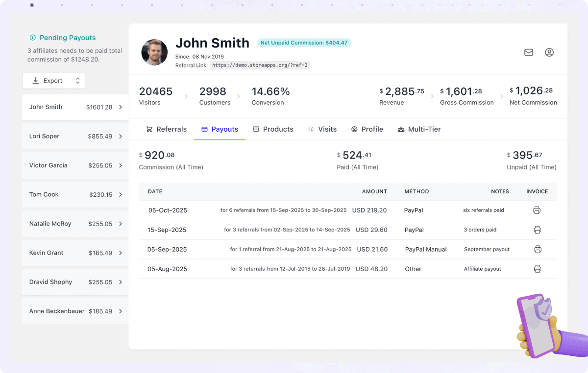This screenshot has width=588, height=373.
Task: Click the affiliate account circle icon top right
Action: 549,52
